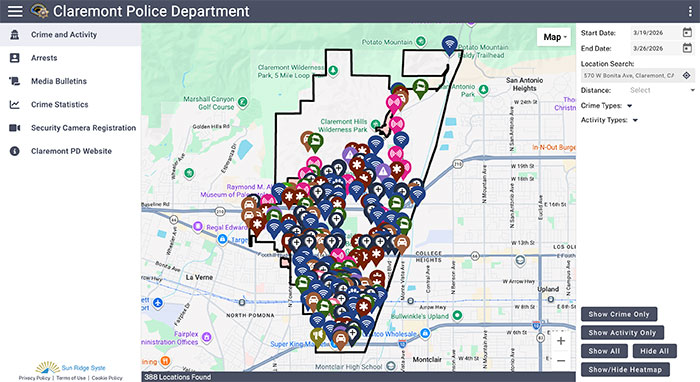Open Security Camera Registration
Screen dimensions: 700x382
(x=71, y=128)
